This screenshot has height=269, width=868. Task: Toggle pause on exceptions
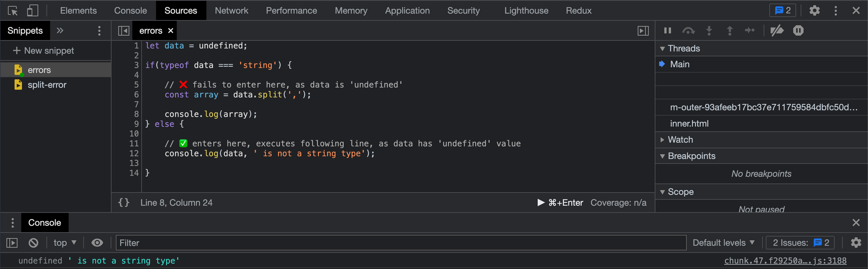798,30
